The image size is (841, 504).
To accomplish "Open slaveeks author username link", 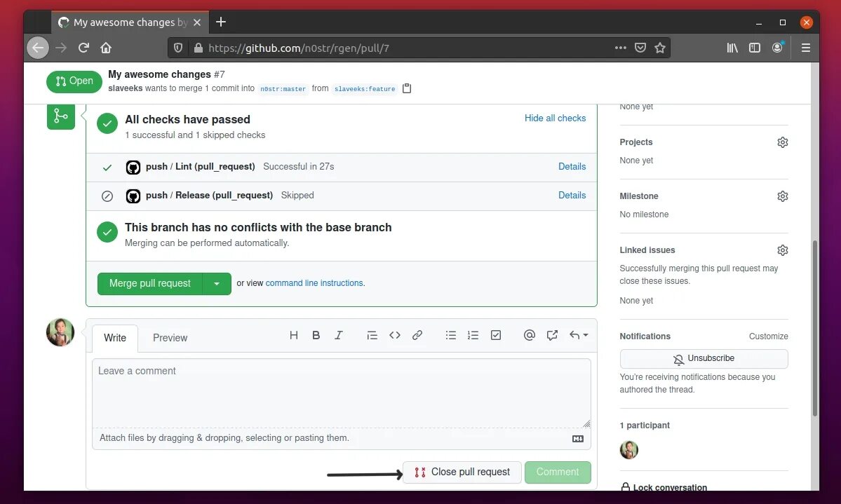I will tap(126, 88).
